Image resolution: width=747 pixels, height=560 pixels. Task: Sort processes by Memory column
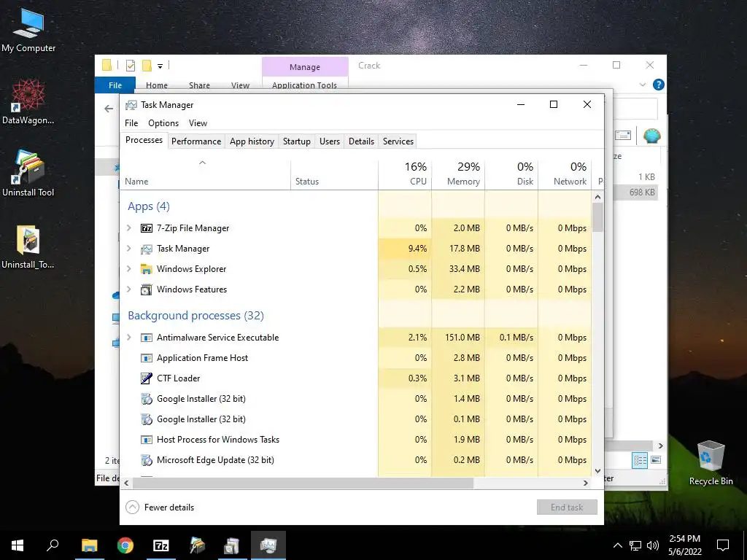(x=458, y=174)
